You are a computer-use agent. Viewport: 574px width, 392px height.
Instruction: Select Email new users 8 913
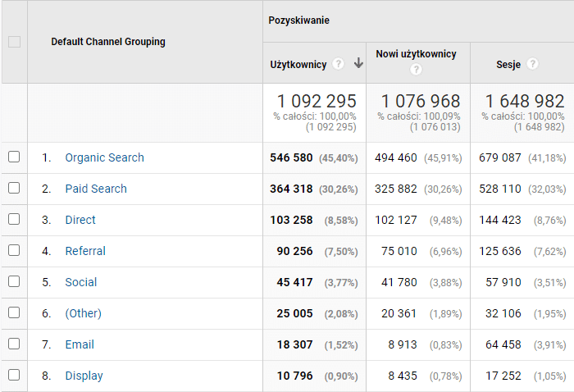(403, 344)
